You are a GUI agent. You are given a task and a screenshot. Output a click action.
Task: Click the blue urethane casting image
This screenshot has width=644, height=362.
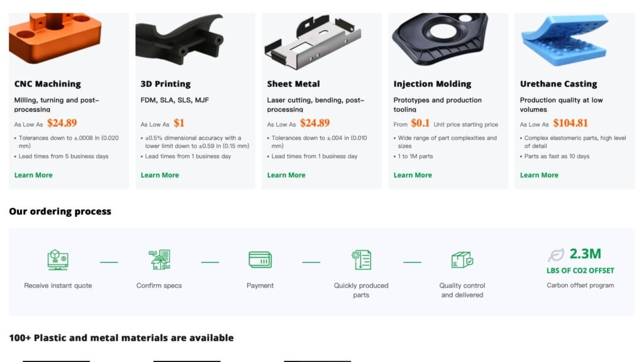pos(565,40)
